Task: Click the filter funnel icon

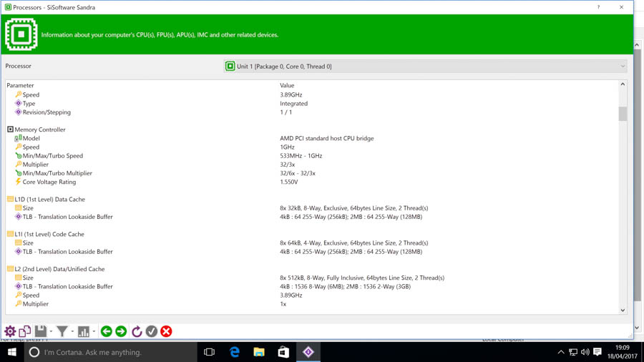Action: [x=62, y=331]
